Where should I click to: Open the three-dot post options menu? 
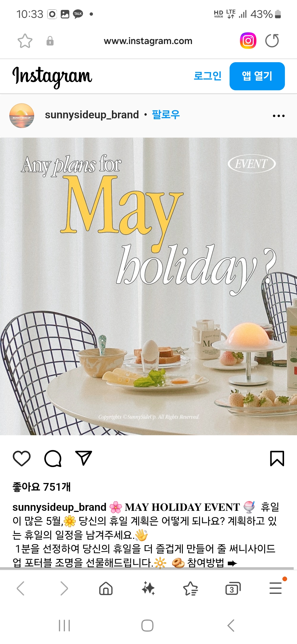(x=279, y=116)
